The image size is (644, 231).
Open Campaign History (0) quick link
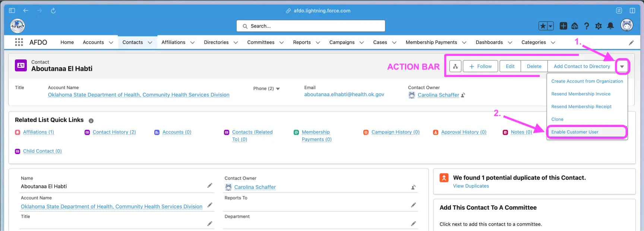coord(395,132)
